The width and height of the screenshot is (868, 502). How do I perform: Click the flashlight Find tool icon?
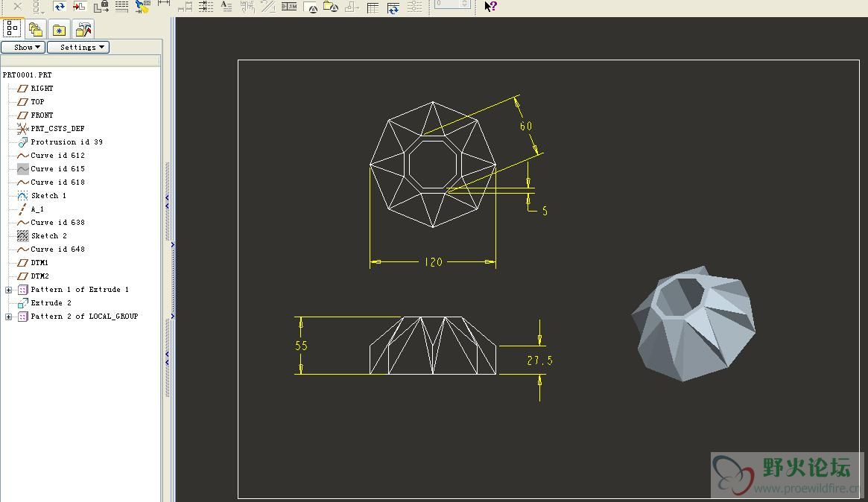142,6
